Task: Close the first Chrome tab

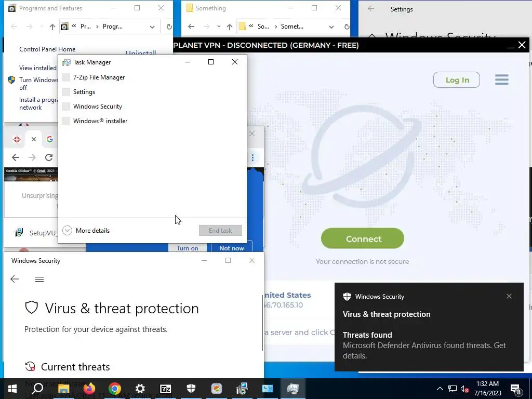Action: coord(34,139)
